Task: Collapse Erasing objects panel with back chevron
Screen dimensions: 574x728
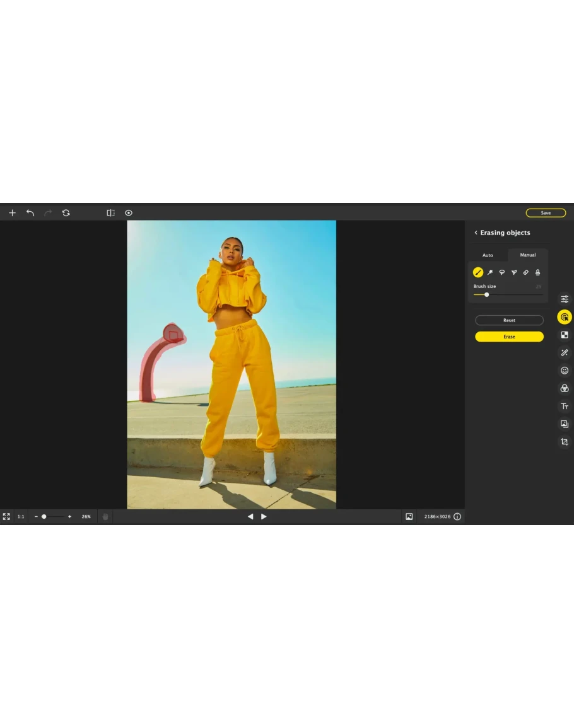Action: [476, 233]
